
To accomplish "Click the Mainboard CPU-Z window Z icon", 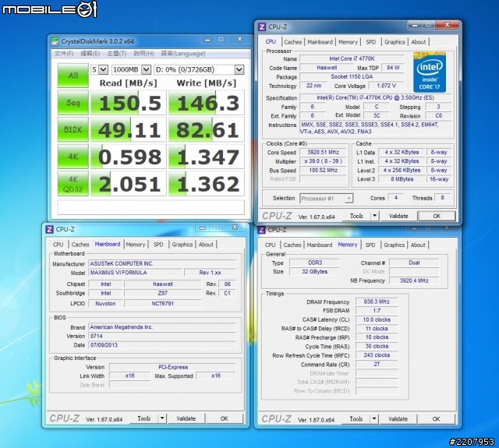I will click(x=49, y=229).
